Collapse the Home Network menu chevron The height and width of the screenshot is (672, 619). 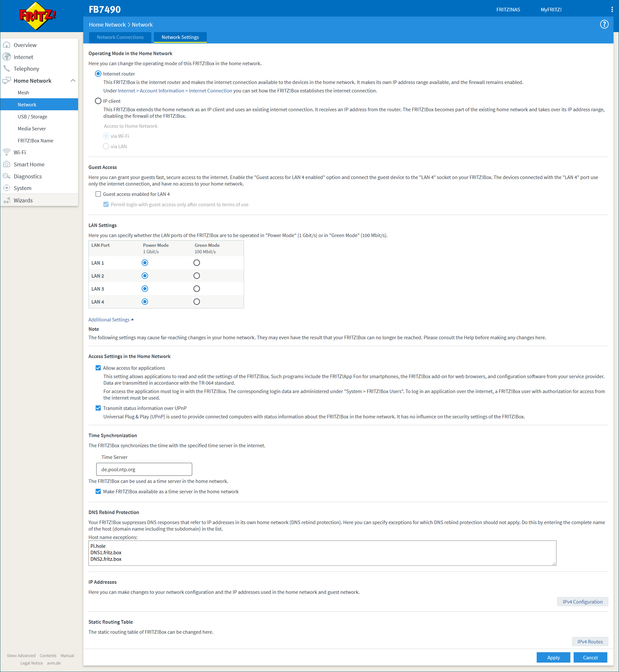(73, 81)
